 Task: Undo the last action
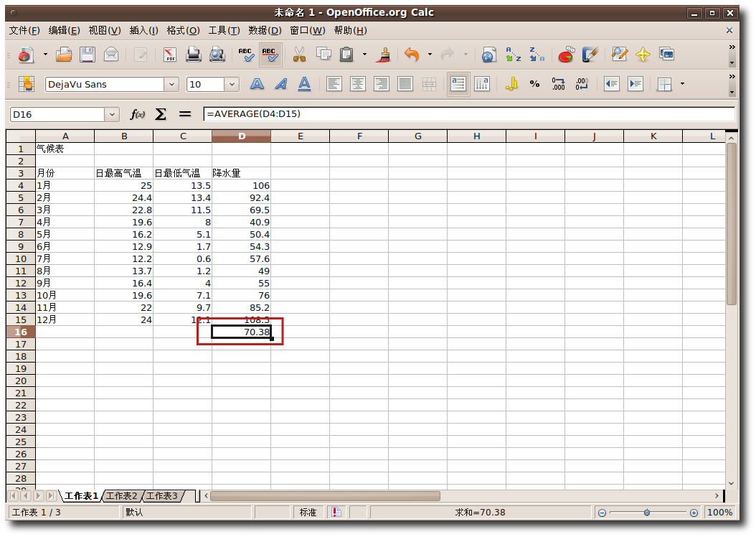click(412, 55)
